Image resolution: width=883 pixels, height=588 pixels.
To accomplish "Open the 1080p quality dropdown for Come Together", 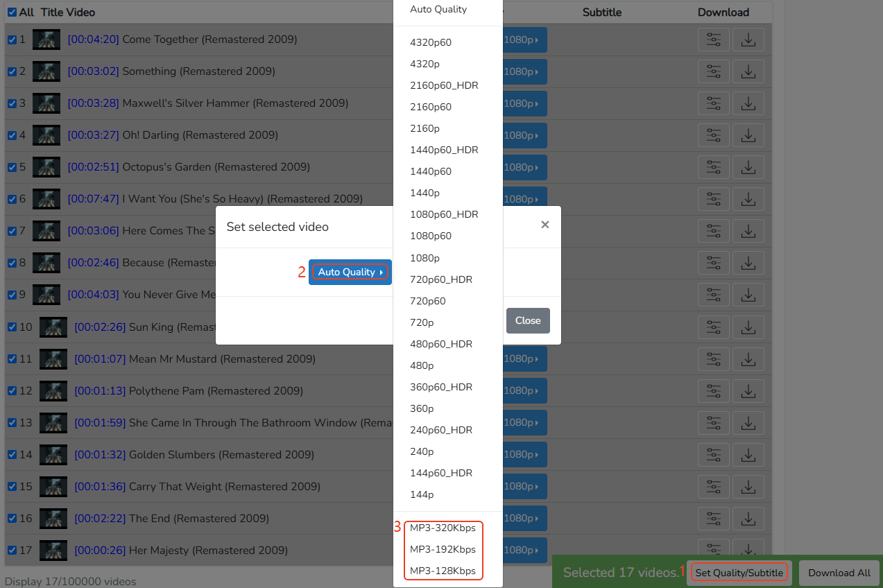I will (524, 40).
